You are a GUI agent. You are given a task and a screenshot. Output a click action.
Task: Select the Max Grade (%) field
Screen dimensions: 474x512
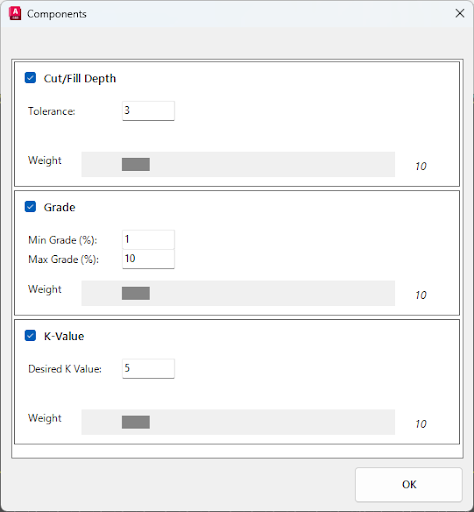[148, 259]
